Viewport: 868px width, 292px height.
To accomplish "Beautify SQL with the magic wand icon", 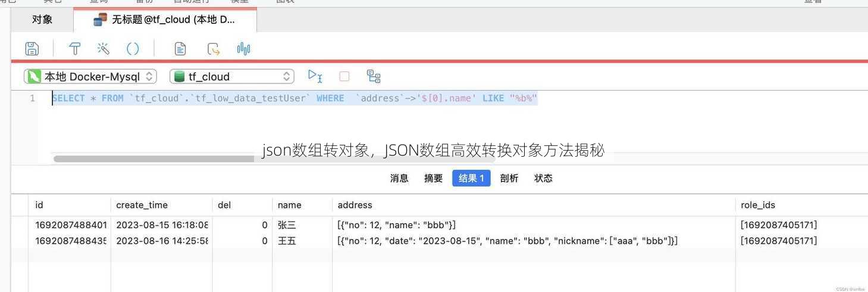I will point(104,49).
